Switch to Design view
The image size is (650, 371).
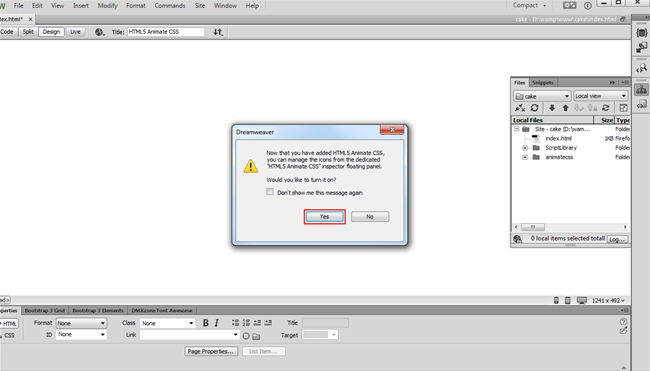pos(51,32)
